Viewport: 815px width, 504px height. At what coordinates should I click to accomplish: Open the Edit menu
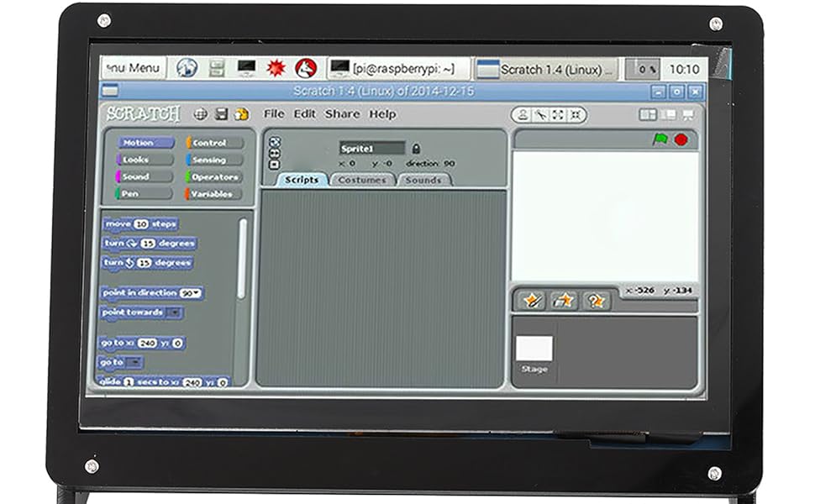click(305, 113)
